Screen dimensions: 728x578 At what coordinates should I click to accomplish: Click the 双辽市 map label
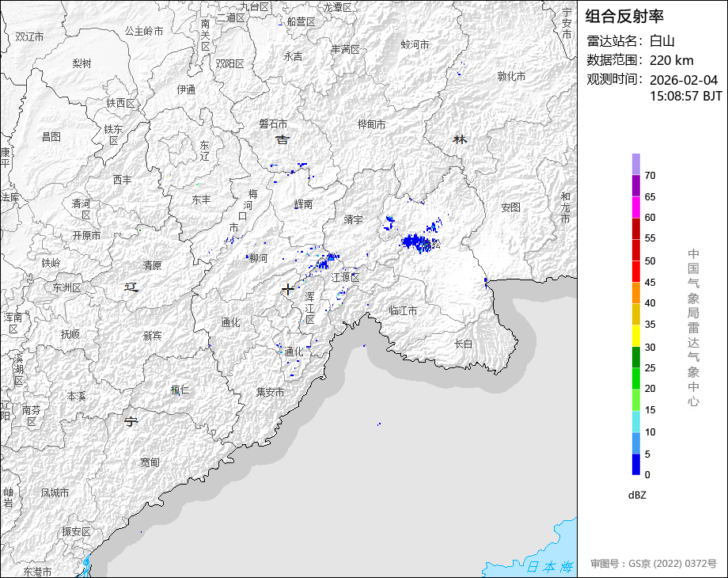[x=30, y=36]
